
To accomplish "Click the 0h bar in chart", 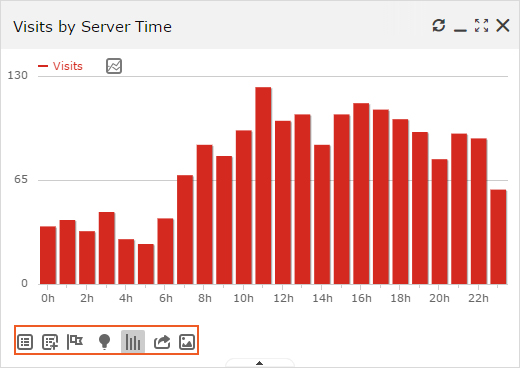I will click(48, 255).
